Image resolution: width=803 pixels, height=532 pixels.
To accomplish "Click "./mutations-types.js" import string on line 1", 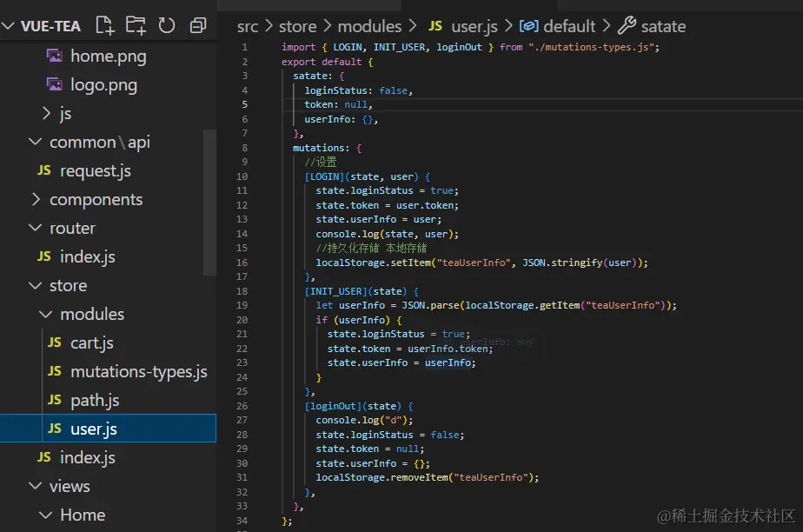I will coord(591,47).
